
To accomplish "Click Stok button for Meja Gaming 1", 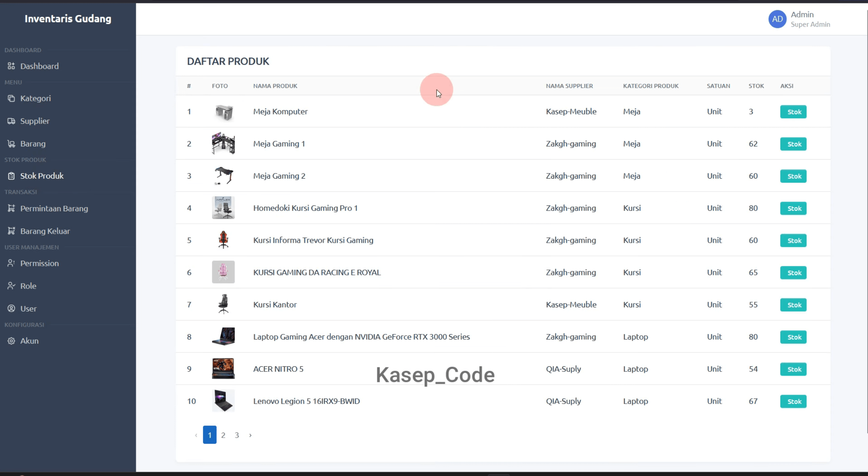I will click(x=793, y=144).
